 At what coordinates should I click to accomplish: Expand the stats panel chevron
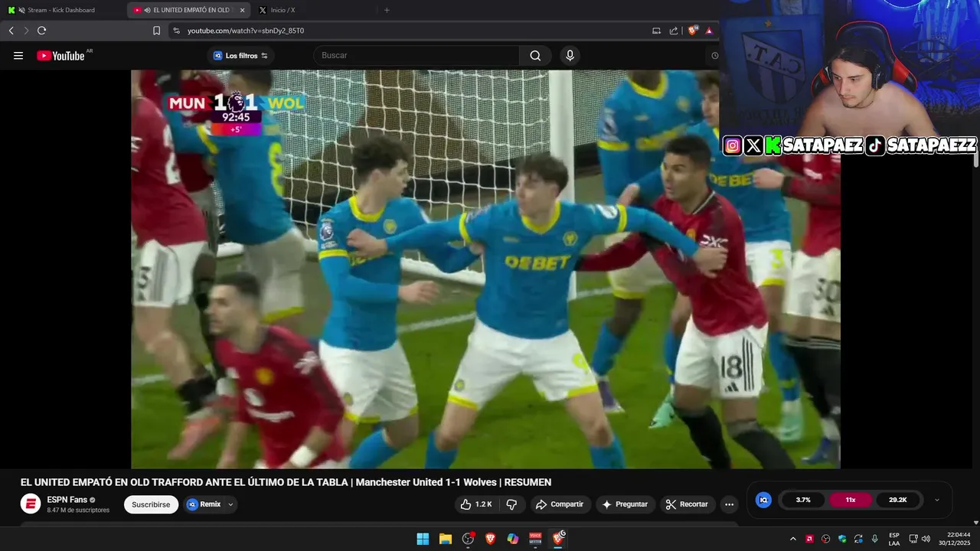coord(937,500)
